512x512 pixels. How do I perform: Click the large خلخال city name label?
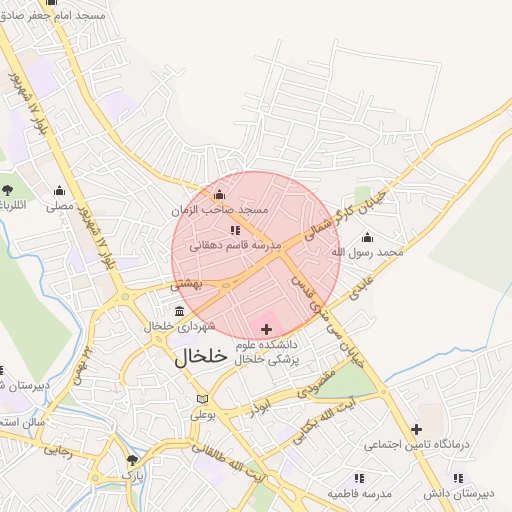pos(201,357)
